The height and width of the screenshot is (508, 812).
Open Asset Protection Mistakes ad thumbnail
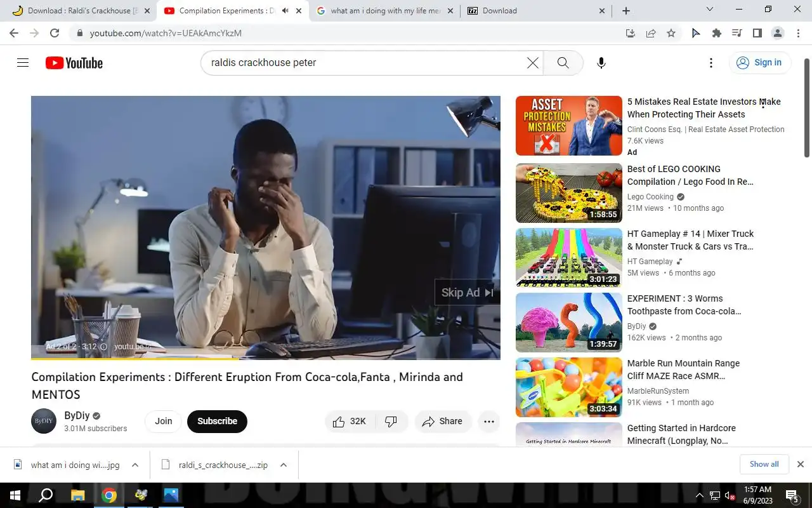569,126
